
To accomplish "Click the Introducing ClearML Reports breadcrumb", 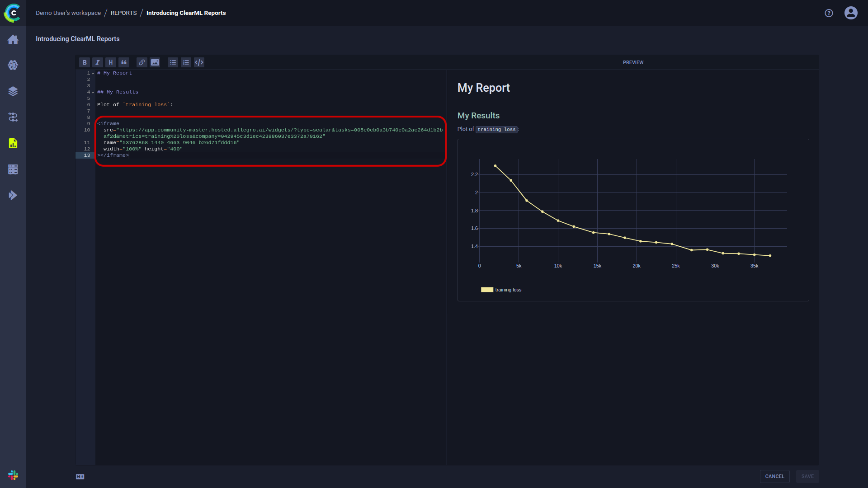I will [x=186, y=13].
